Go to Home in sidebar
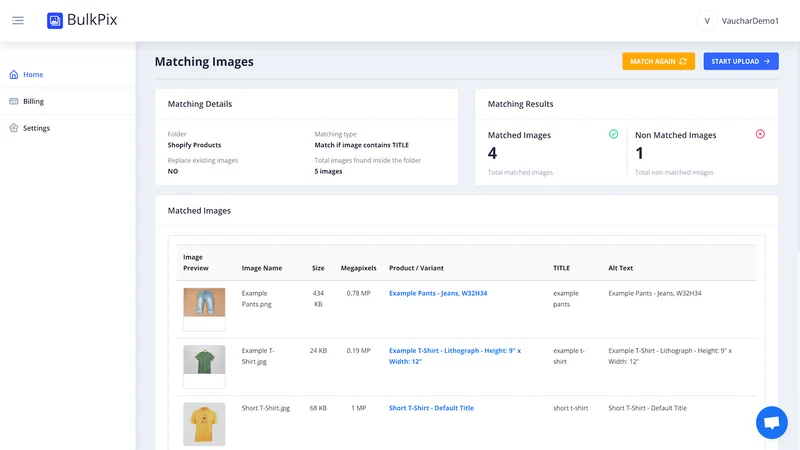The image size is (800, 450). (x=33, y=74)
